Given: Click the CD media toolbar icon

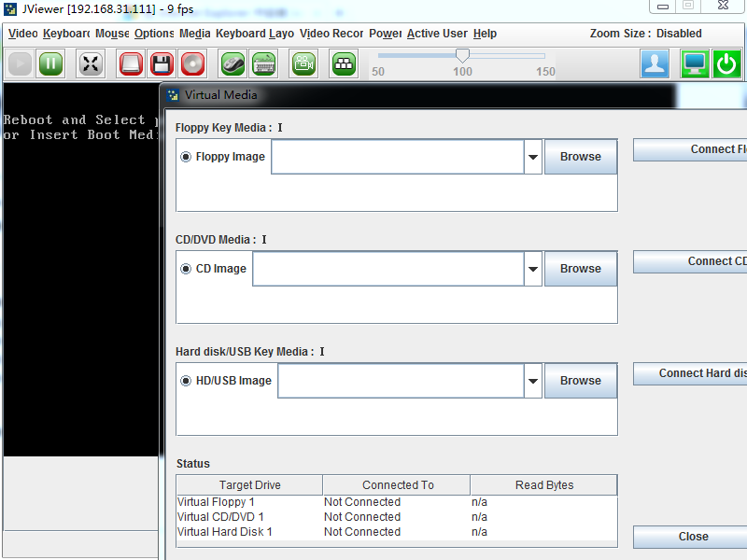Looking at the screenshot, I should pyautogui.click(x=192, y=63).
